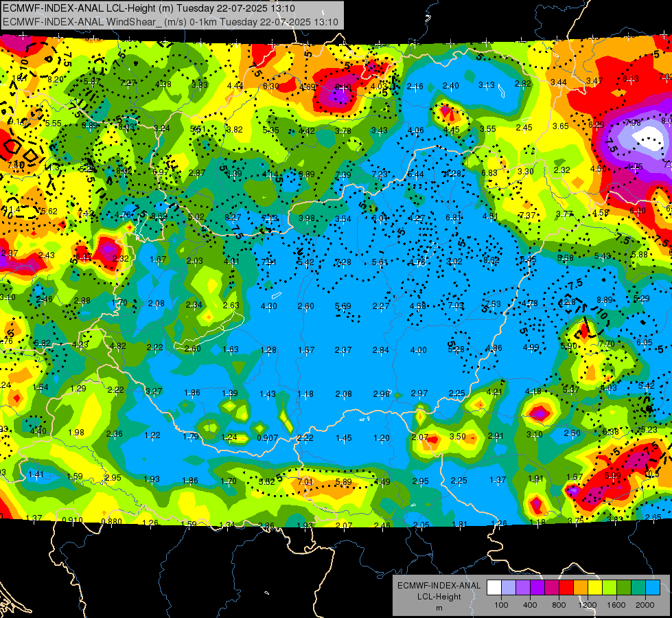Click the legend tick label 1200
Viewport: 672px width, 618px height.
pyautogui.click(x=588, y=605)
